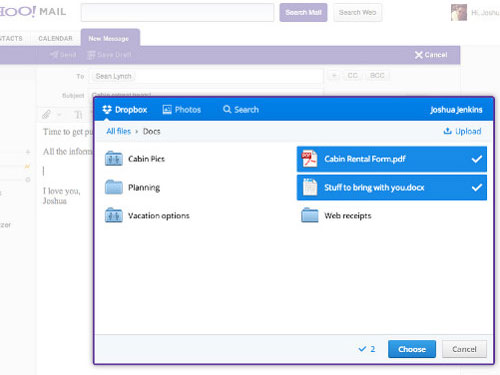Click Cabin Pics folder name
500x375 pixels.
point(146,159)
